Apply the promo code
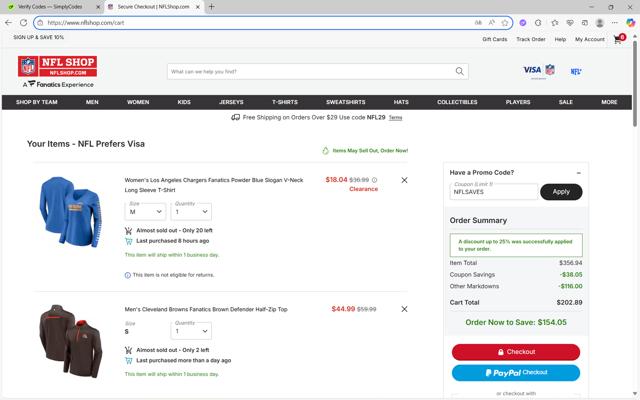This screenshot has height=400, width=640. [561, 192]
